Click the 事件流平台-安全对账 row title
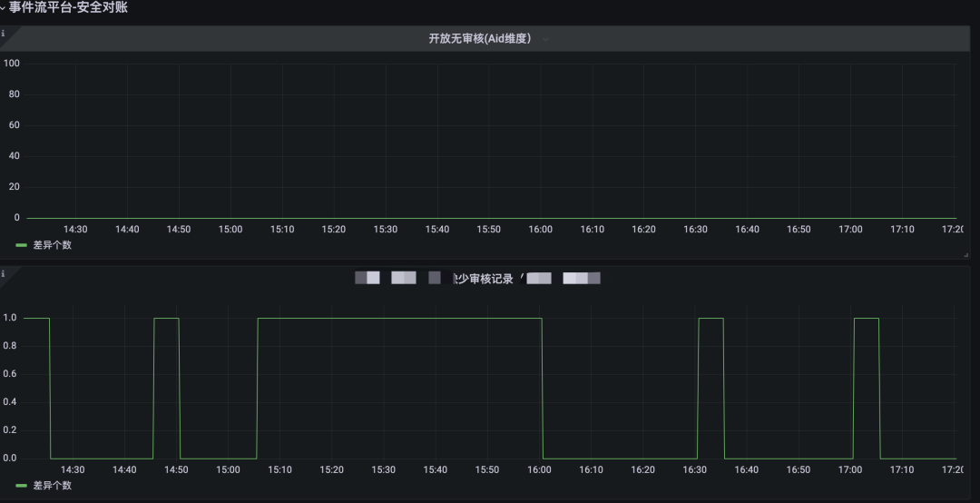The width and height of the screenshot is (980, 503). (68, 7)
